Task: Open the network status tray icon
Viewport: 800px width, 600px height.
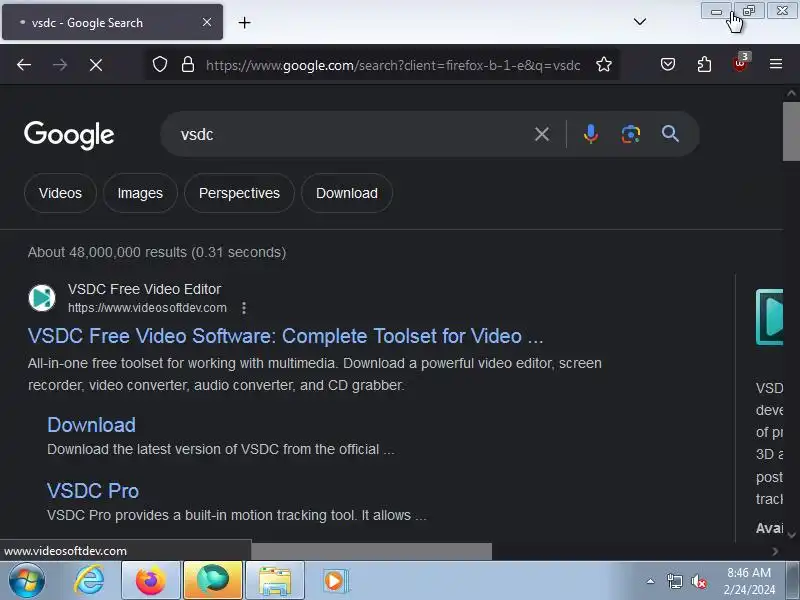Action: coord(674,581)
